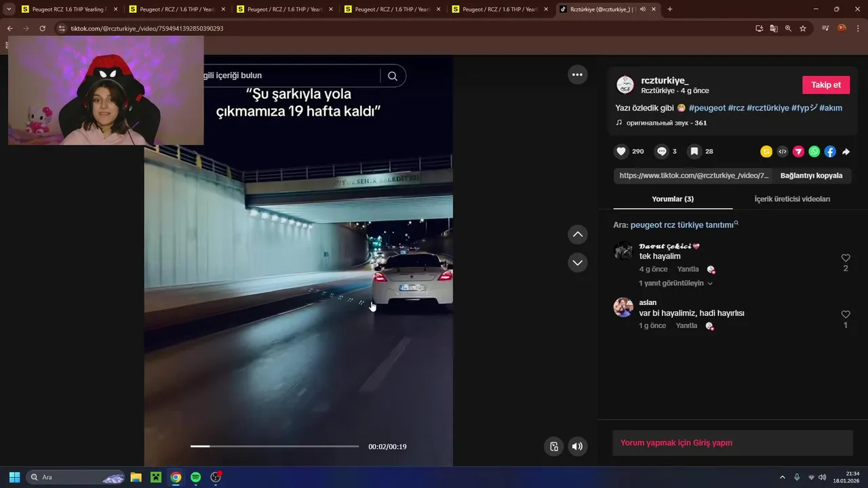View site information icon in address bar
The width and height of the screenshot is (868, 488).
click(62, 28)
